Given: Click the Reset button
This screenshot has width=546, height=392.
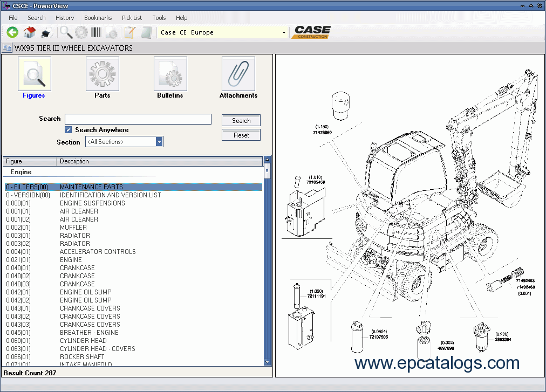Looking at the screenshot, I should coord(241,135).
